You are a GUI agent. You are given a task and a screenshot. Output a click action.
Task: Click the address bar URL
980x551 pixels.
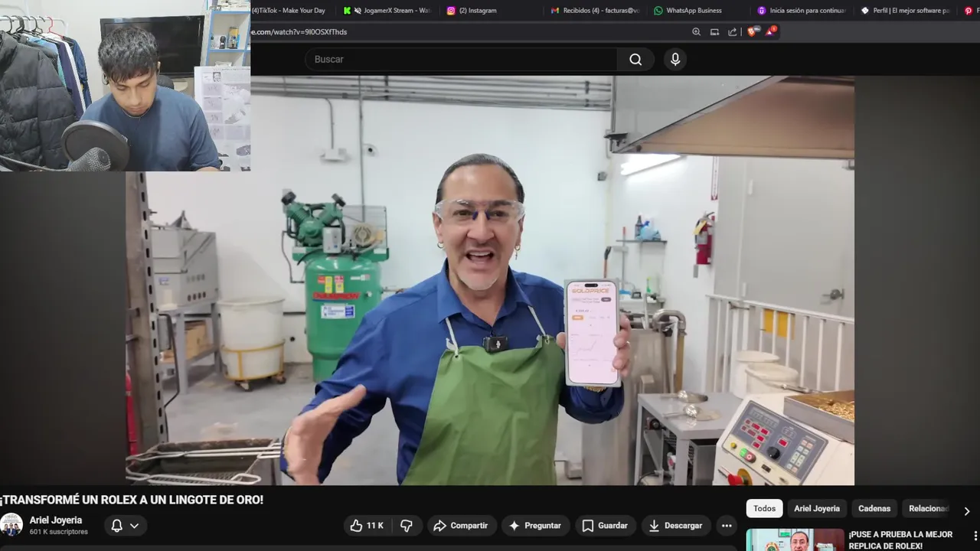click(x=299, y=32)
